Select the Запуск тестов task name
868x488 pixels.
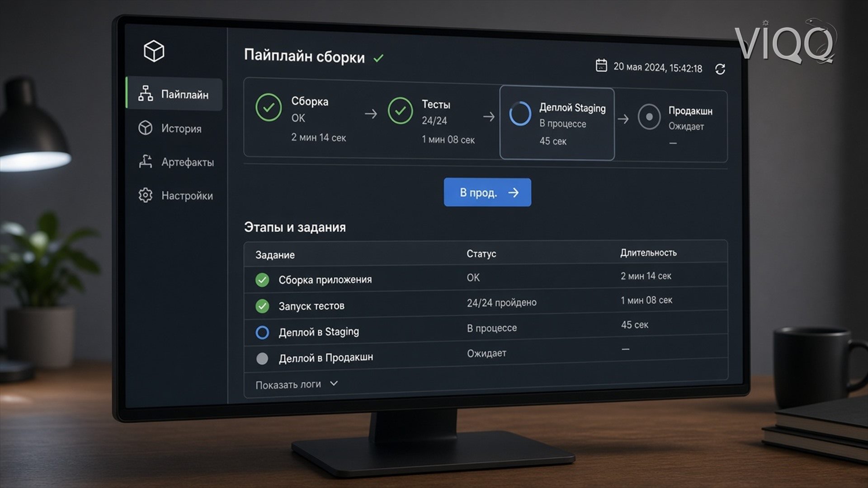(x=311, y=306)
